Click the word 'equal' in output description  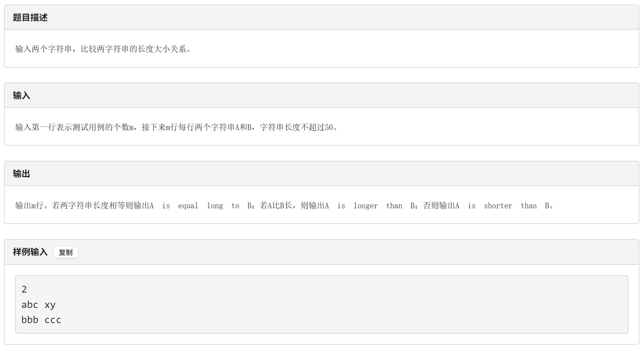(x=188, y=206)
